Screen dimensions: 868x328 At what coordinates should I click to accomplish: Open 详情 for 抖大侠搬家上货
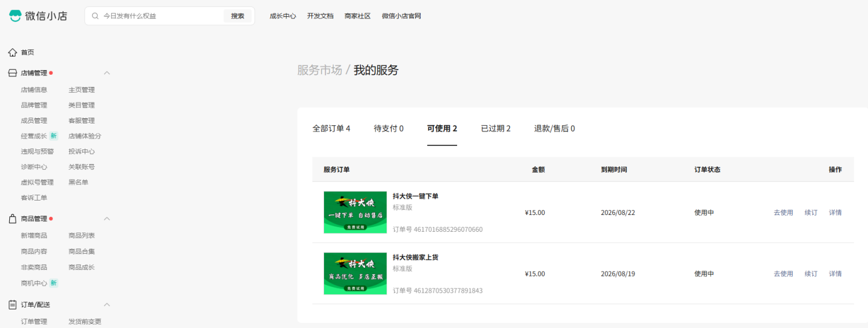[x=836, y=274]
